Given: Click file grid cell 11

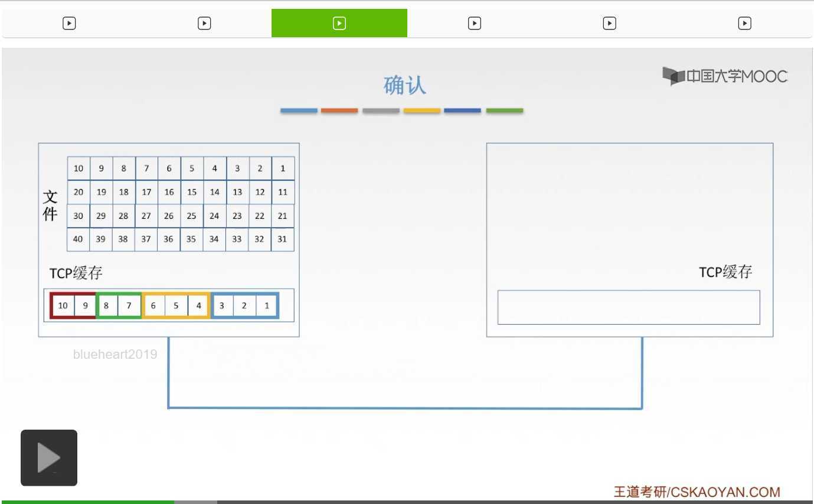Looking at the screenshot, I should [x=283, y=192].
